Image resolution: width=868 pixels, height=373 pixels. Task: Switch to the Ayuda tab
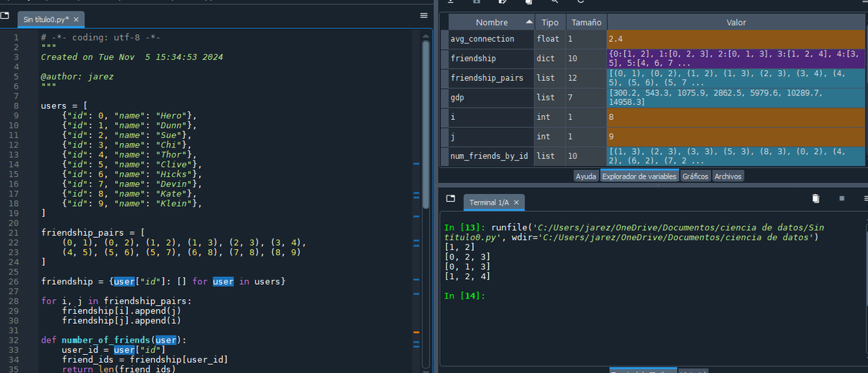(586, 176)
